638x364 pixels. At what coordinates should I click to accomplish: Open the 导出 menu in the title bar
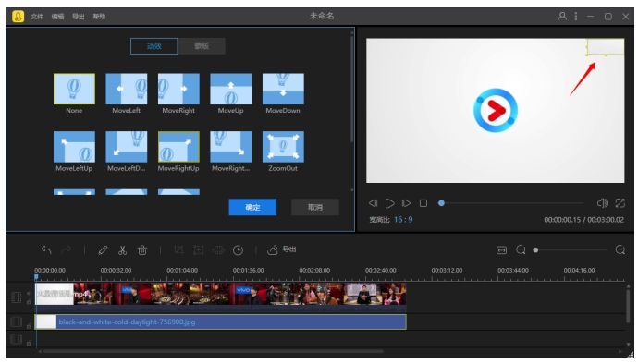pyautogui.click(x=78, y=17)
